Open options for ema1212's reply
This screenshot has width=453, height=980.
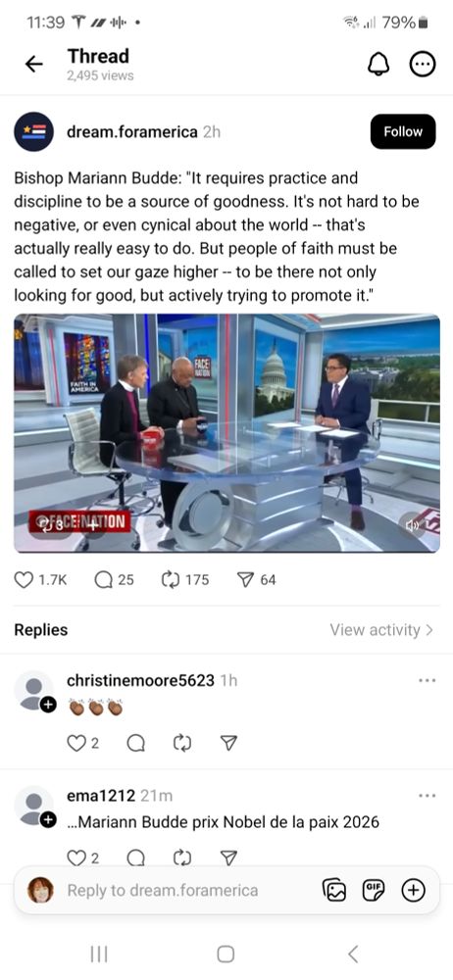[427, 796]
